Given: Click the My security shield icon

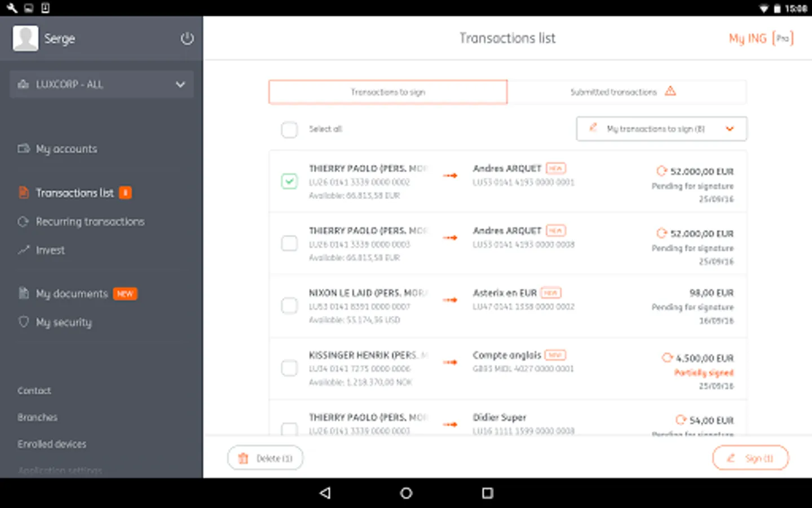Looking at the screenshot, I should pyautogui.click(x=23, y=322).
